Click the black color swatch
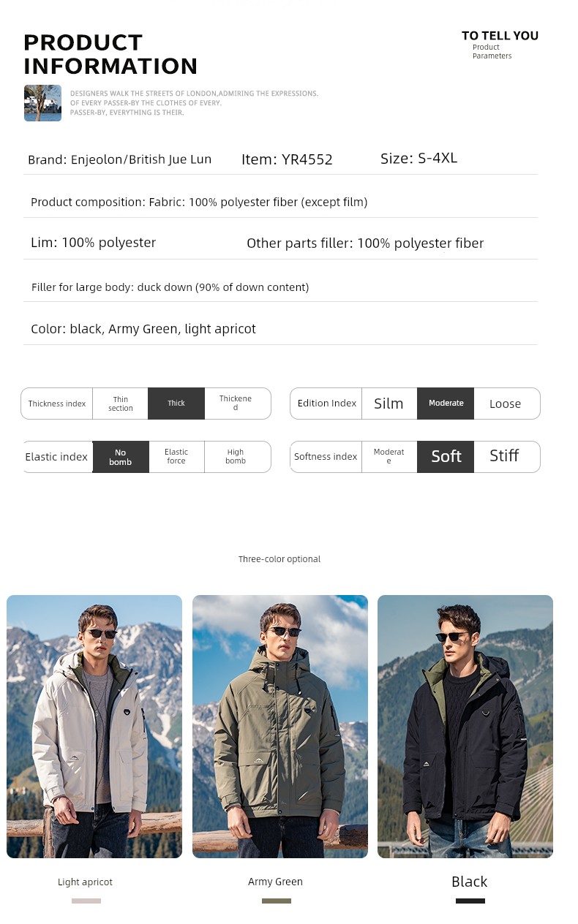The image size is (578, 924). 470,901
